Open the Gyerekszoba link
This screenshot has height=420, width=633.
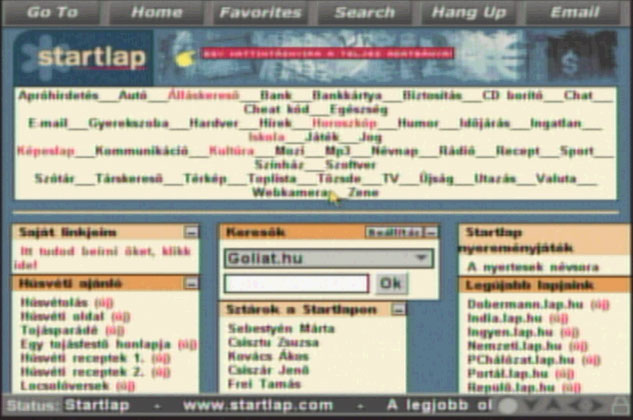128,123
